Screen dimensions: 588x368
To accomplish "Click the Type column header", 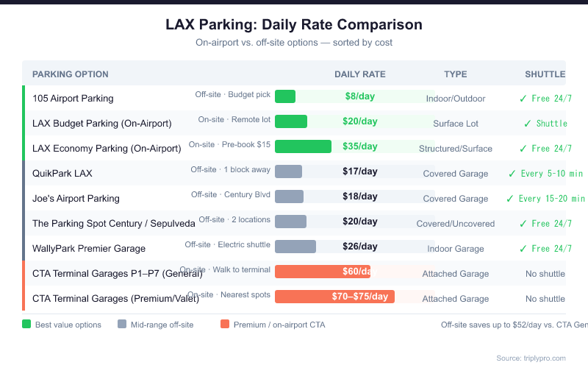I will [x=456, y=74].
